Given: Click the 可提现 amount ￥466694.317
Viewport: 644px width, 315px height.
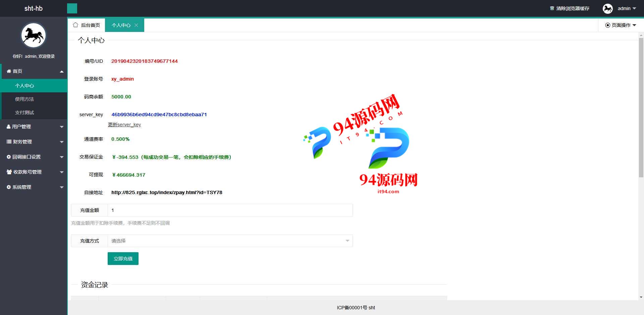Looking at the screenshot, I should [128, 175].
